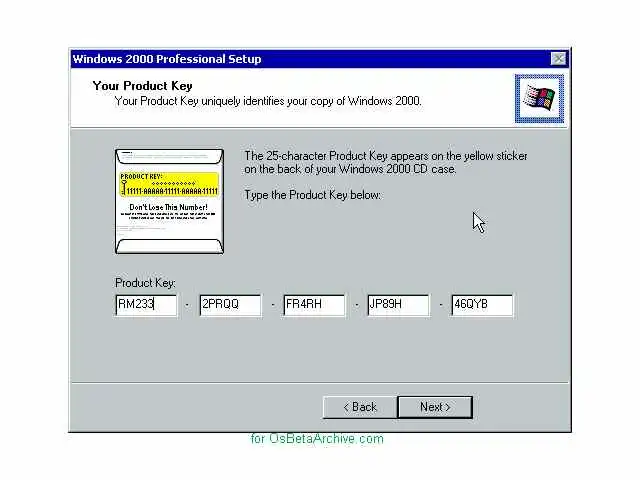Close the Windows 2000 Setup dialog
This screenshot has height=480, width=640.
point(558,59)
